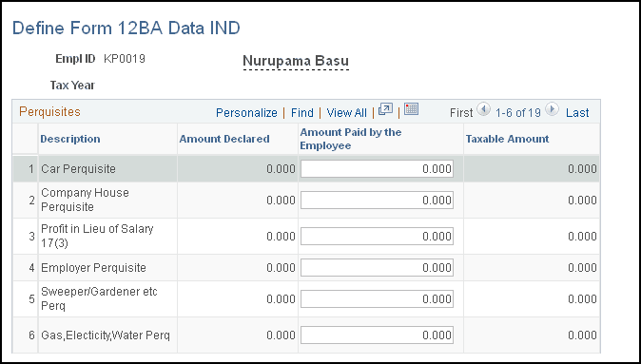Click the Perquisites grid title

[x=49, y=111]
